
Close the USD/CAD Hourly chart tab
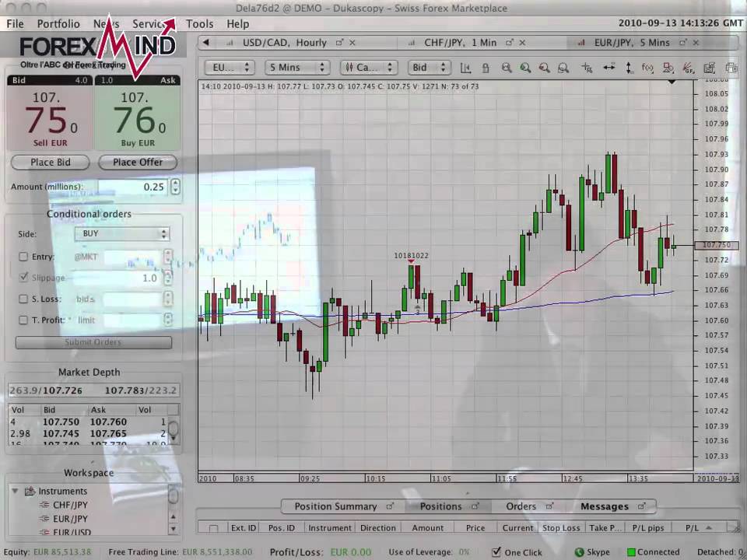pyautogui.click(x=352, y=42)
